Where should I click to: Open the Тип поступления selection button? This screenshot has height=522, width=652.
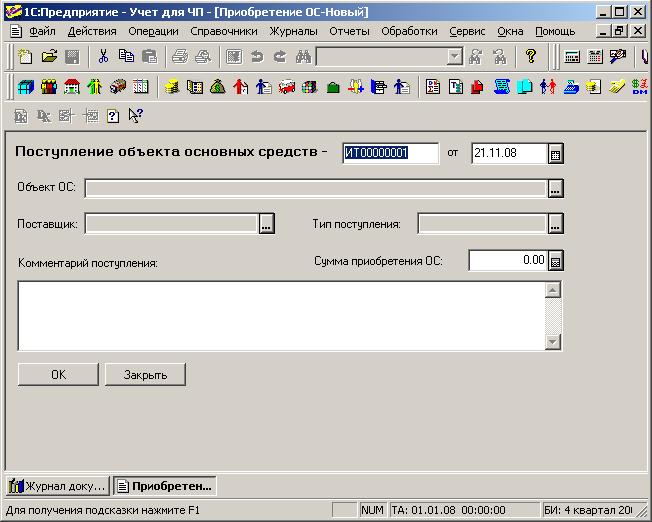556,224
